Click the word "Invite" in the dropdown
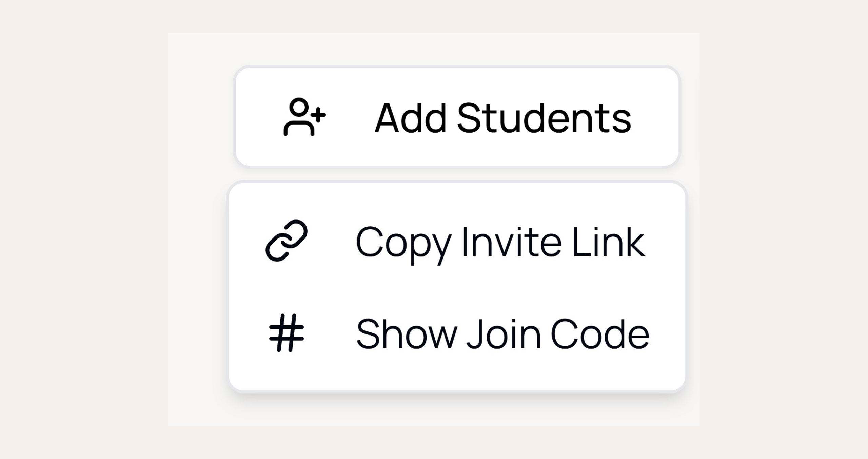The image size is (868, 459). coord(512,242)
